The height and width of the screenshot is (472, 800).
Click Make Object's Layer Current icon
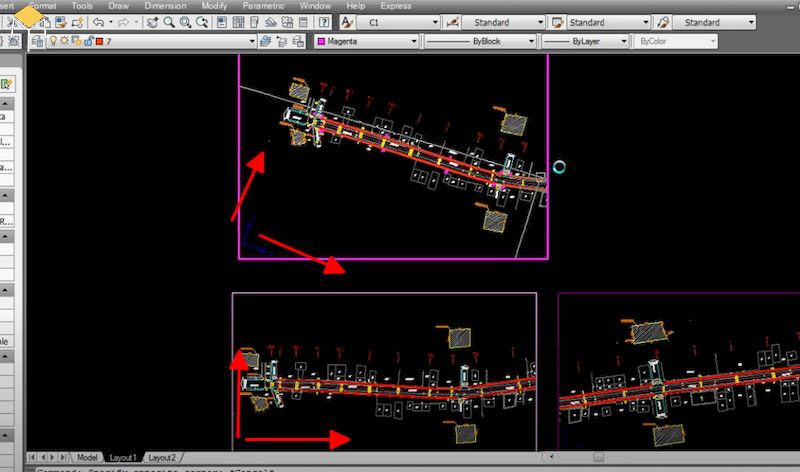pyautogui.click(x=265, y=41)
